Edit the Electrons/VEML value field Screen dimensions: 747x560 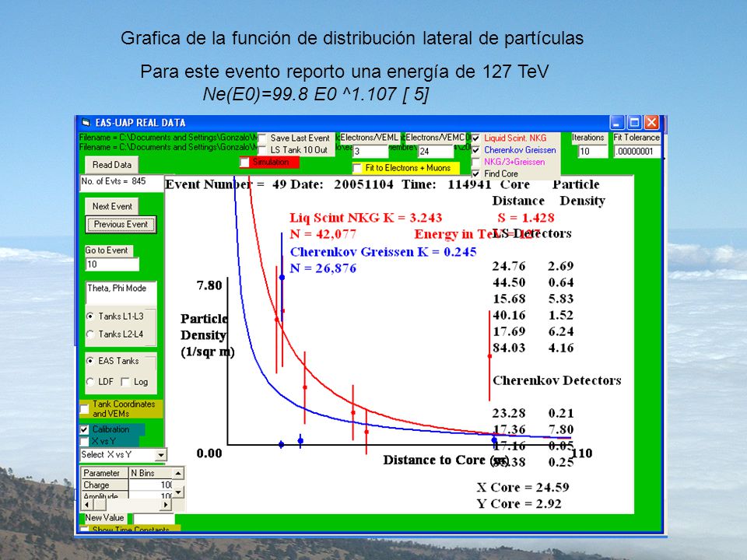[370, 152]
